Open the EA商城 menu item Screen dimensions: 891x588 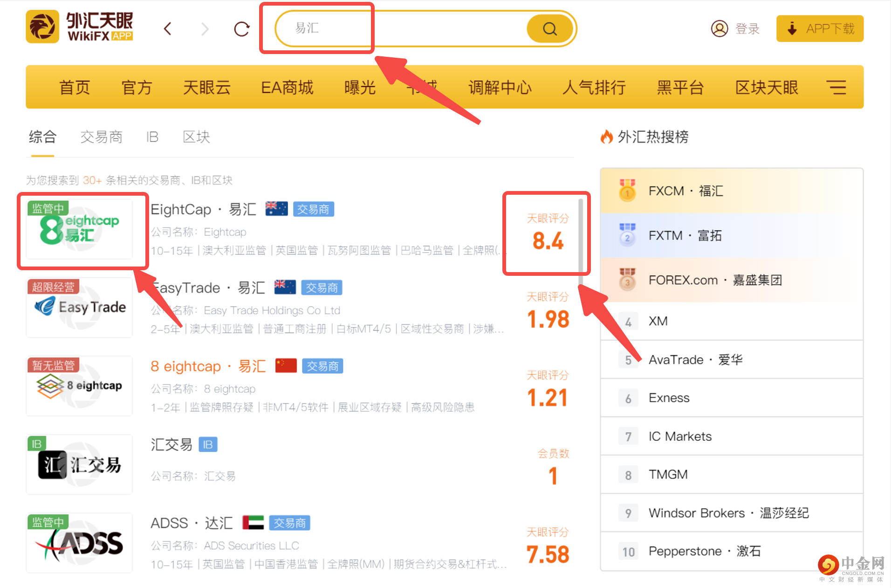pos(287,87)
